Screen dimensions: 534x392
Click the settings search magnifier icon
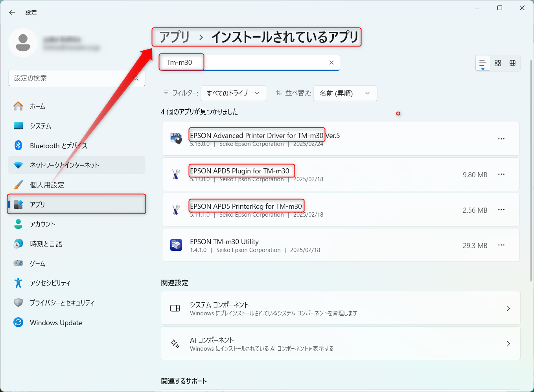pos(136,78)
